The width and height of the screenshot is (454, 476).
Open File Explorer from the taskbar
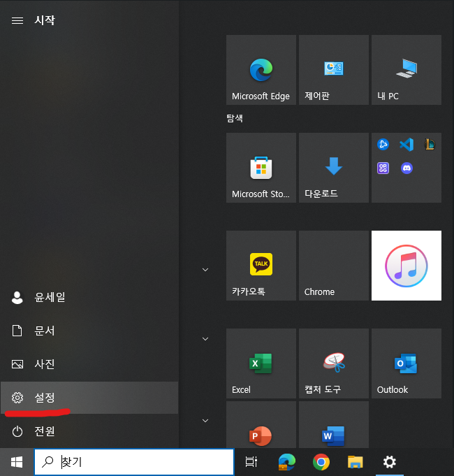tap(355, 462)
